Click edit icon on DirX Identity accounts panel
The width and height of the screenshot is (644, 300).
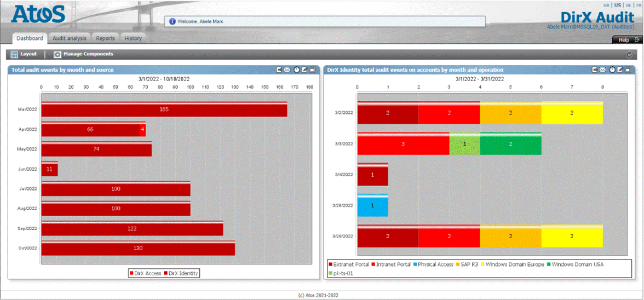pos(620,70)
